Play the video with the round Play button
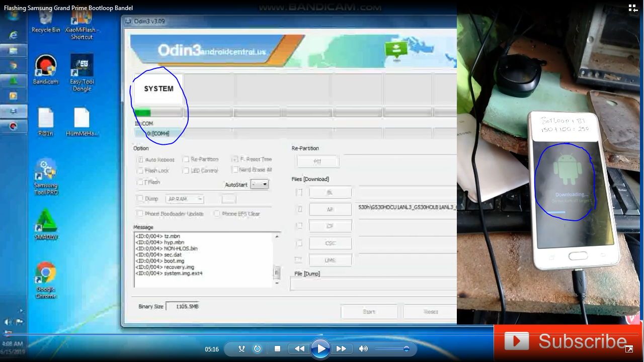 320,348
